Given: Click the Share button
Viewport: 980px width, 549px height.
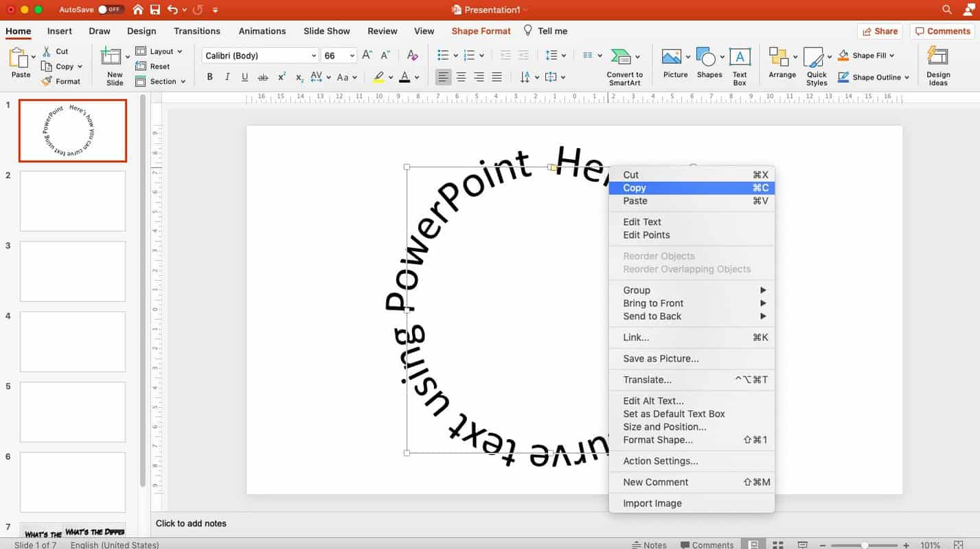Looking at the screenshot, I should [880, 31].
